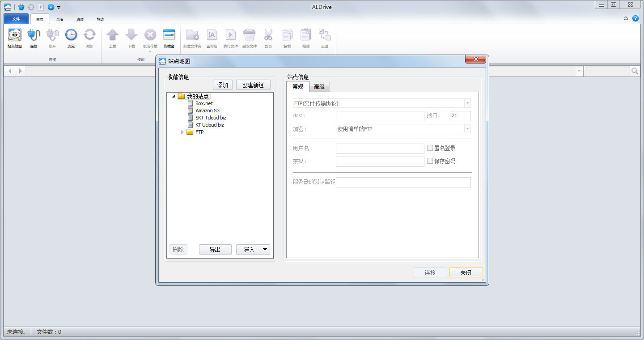
Task: Click the 端口 port number field
Action: [460, 116]
